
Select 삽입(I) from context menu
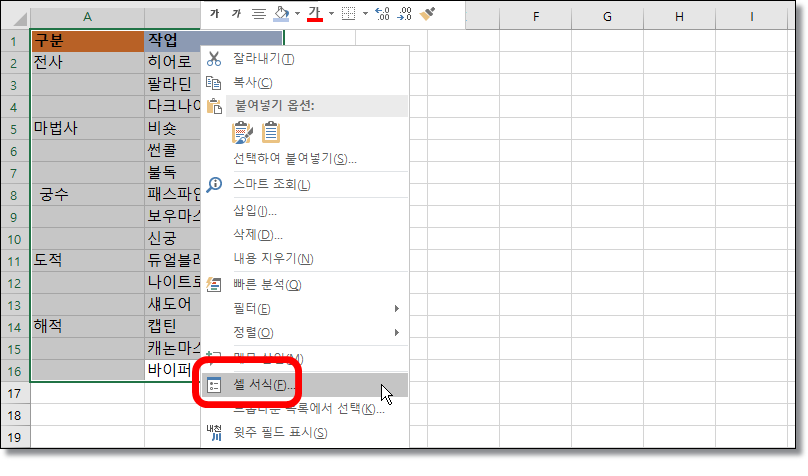pos(305,211)
